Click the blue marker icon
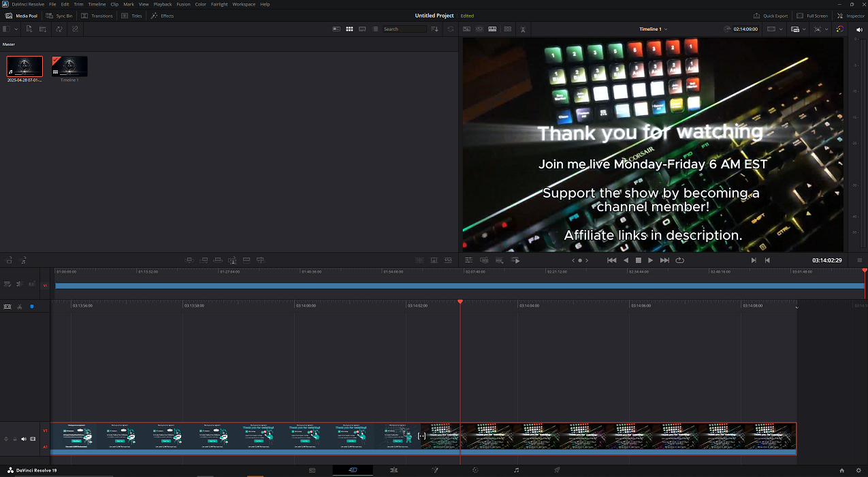 point(31,307)
